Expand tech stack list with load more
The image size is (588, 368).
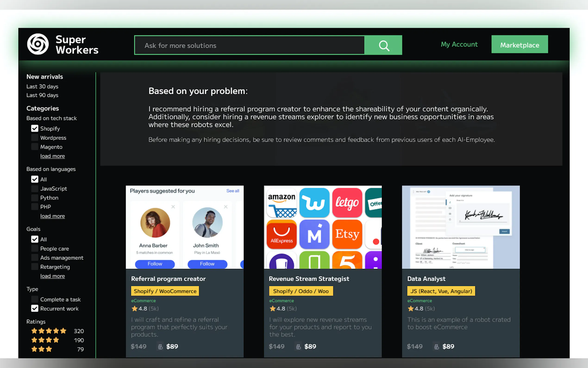[53, 156]
